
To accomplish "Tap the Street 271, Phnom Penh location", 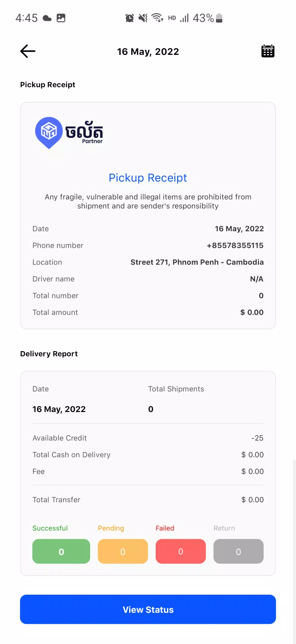I will (197, 262).
